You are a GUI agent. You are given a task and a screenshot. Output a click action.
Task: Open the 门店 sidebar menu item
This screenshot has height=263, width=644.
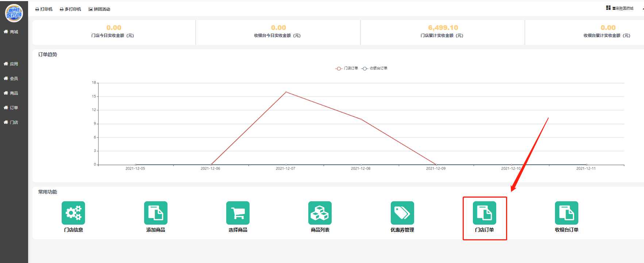[11, 122]
